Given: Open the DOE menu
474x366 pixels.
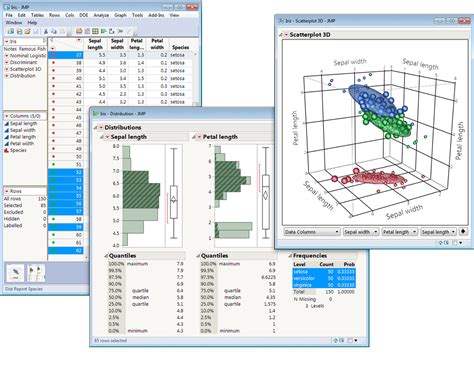Looking at the screenshot, I should [x=83, y=15].
